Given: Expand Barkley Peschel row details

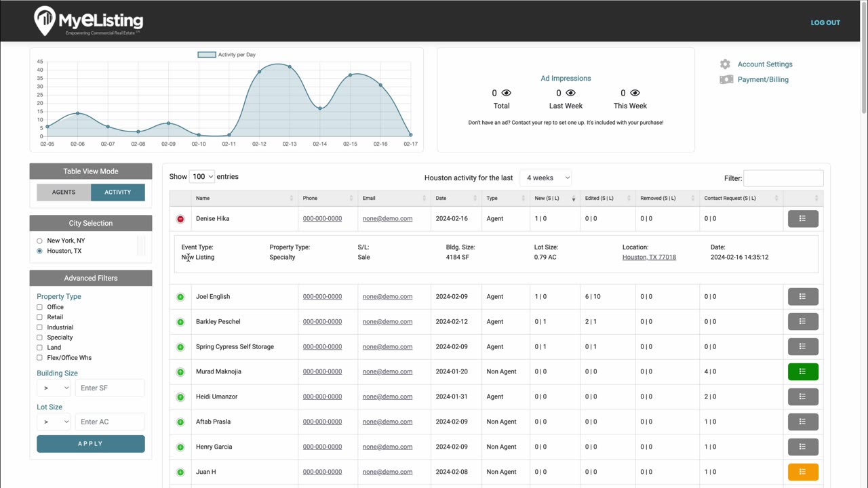Looking at the screenshot, I should tap(180, 322).
